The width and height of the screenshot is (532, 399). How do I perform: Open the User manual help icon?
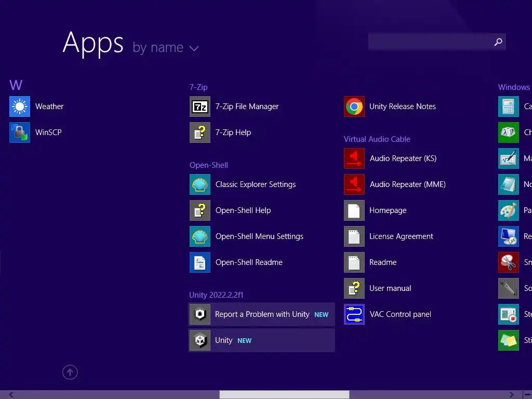tap(354, 288)
